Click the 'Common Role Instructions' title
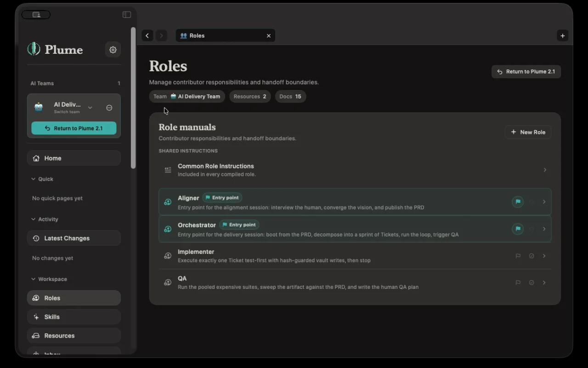 point(216,166)
